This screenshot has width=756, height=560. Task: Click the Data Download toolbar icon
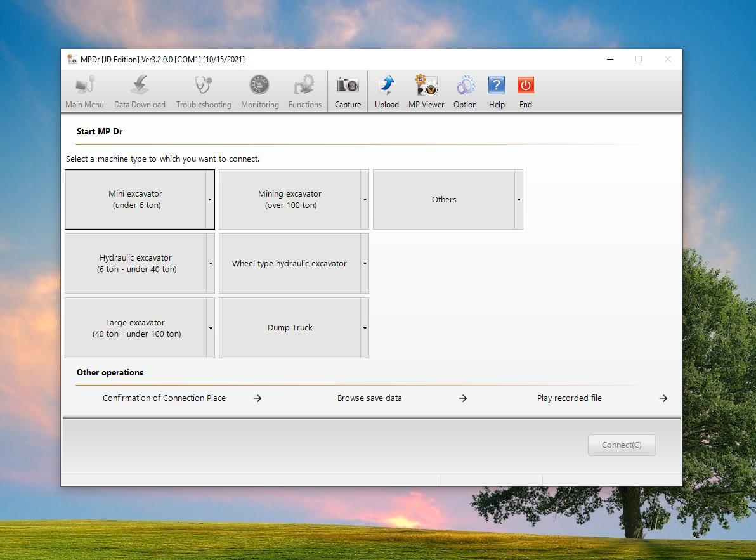(140, 86)
